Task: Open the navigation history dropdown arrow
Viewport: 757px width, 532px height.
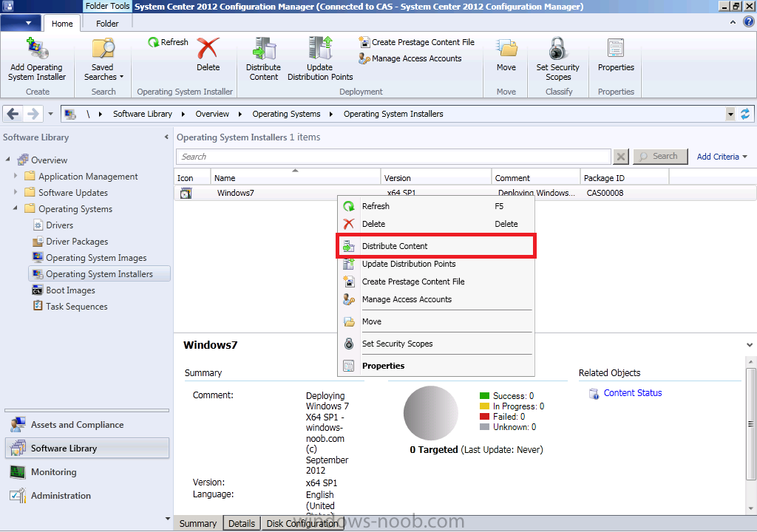Action: [x=50, y=114]
